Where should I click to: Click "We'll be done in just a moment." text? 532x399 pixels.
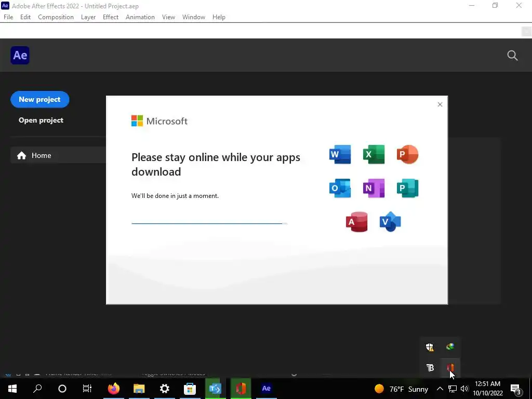[175, 196]
